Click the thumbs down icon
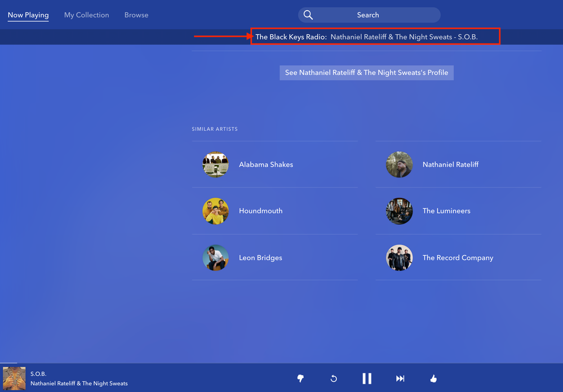 [300, 378]
